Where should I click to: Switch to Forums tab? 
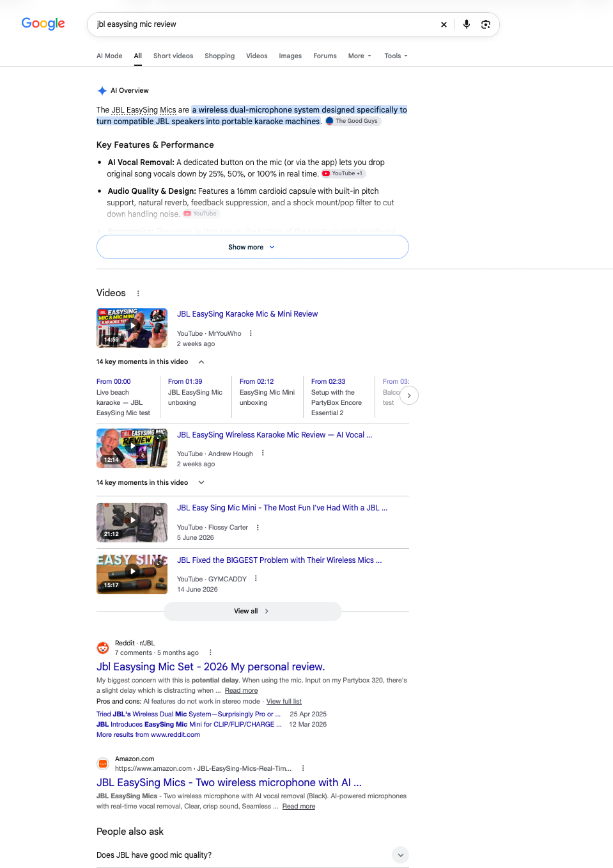pyautogui.click(x=325, y=56)
